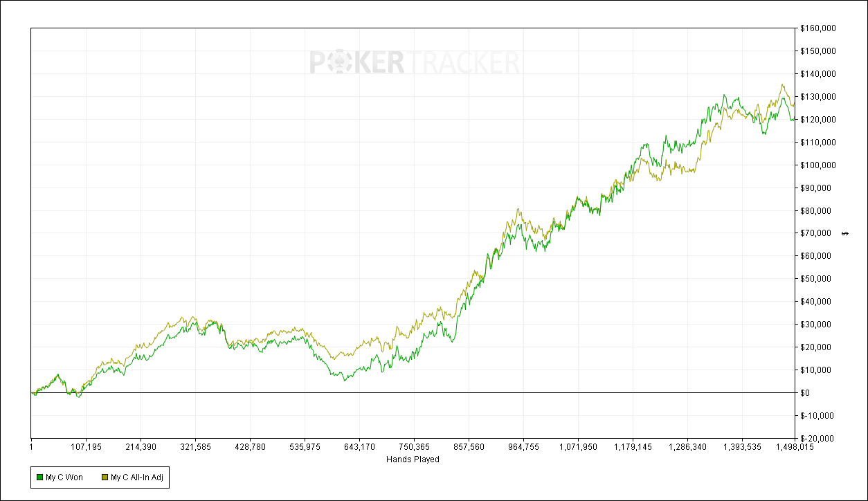
Task: Select the My C Won legend label
Action: (x=64, y=477)
